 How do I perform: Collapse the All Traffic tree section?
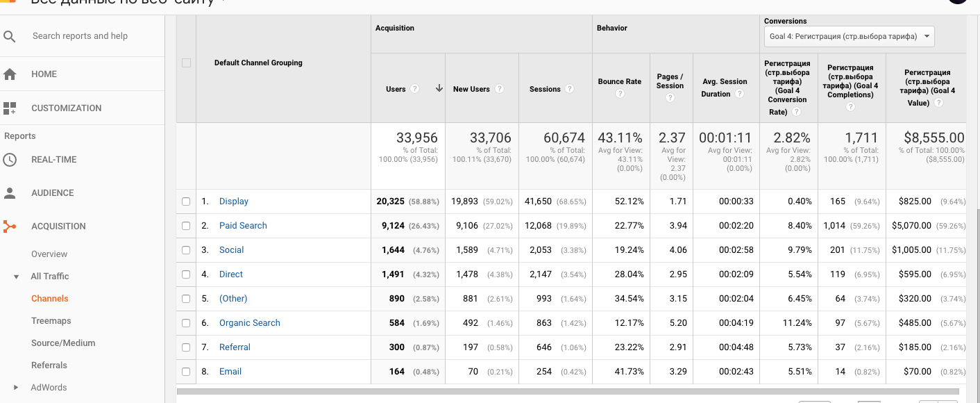pyautogui.click(x=16, y=277)
